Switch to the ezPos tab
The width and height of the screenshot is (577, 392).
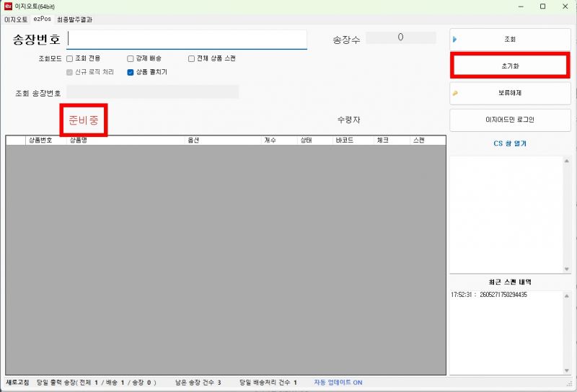pos(43,19)
